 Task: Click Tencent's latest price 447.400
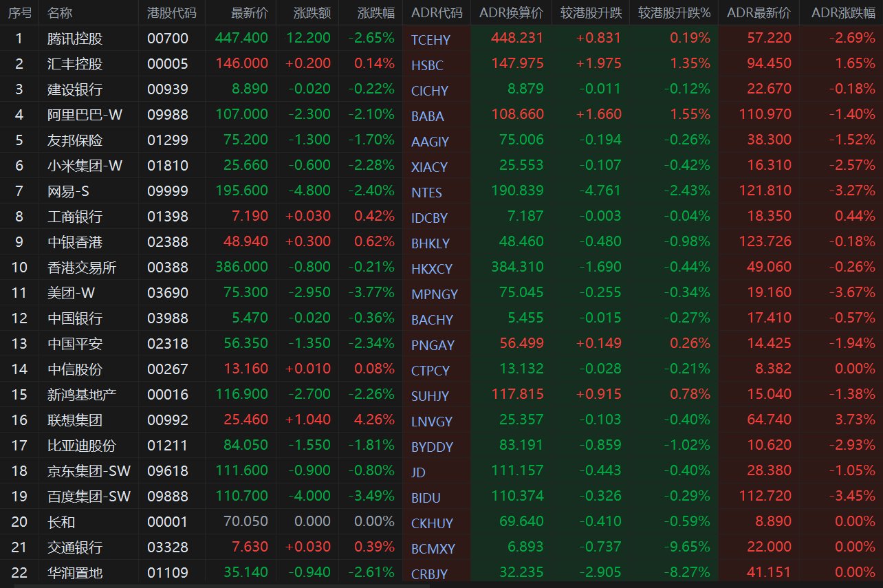[x=241, y=39]
